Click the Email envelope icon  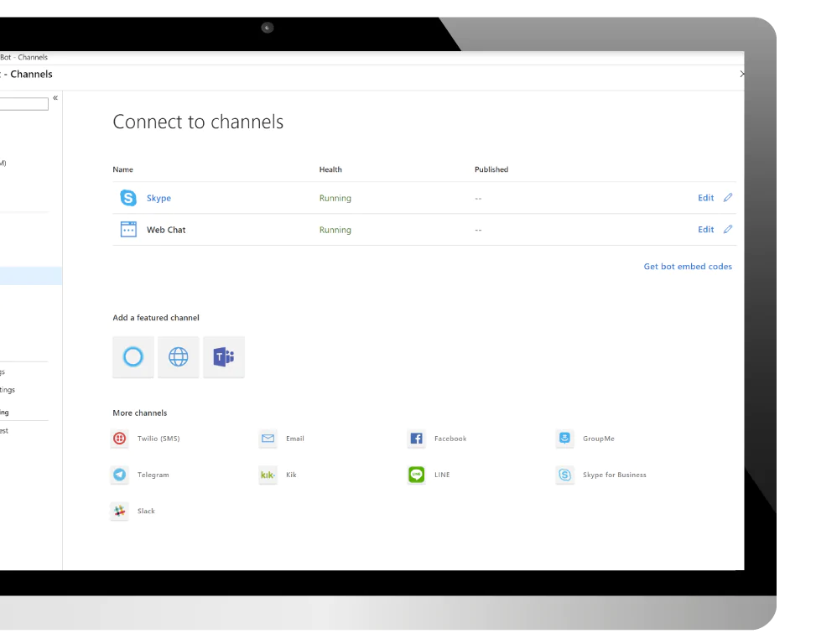[268, 439]
